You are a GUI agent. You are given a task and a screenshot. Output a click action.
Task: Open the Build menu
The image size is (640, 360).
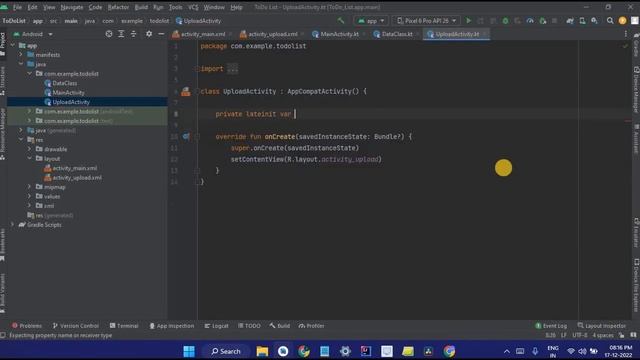click(x=141, y=7)
